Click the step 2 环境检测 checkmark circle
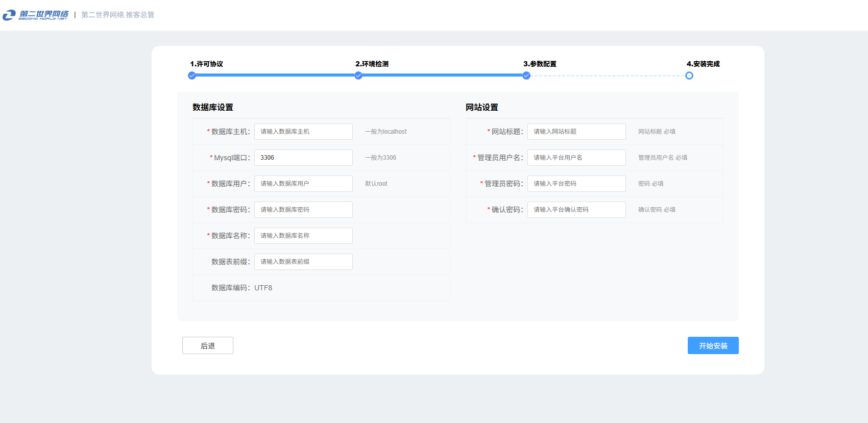868x423 pixels. click(358, 76)
